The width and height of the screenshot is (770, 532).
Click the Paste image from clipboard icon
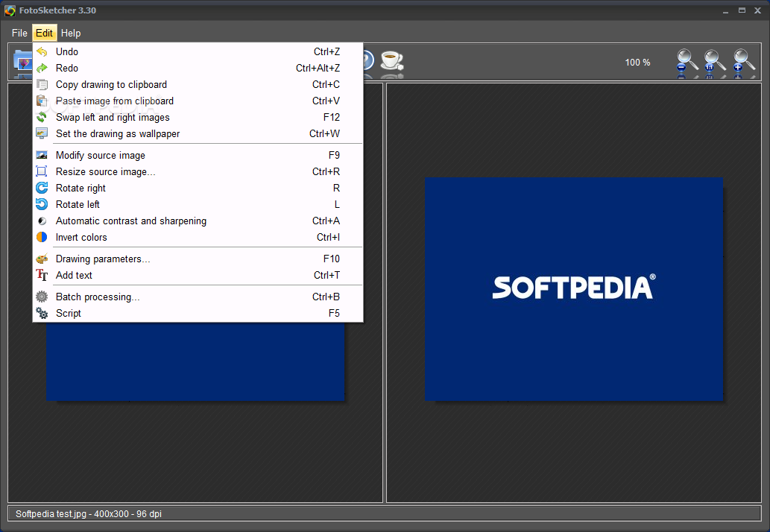pyautogui.click(x=42, y=101)
